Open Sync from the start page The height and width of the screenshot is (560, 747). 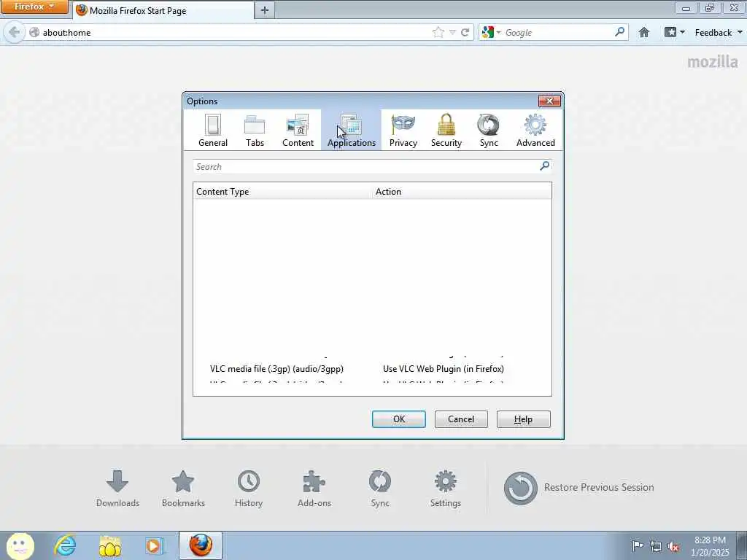[x=379, y=489]
